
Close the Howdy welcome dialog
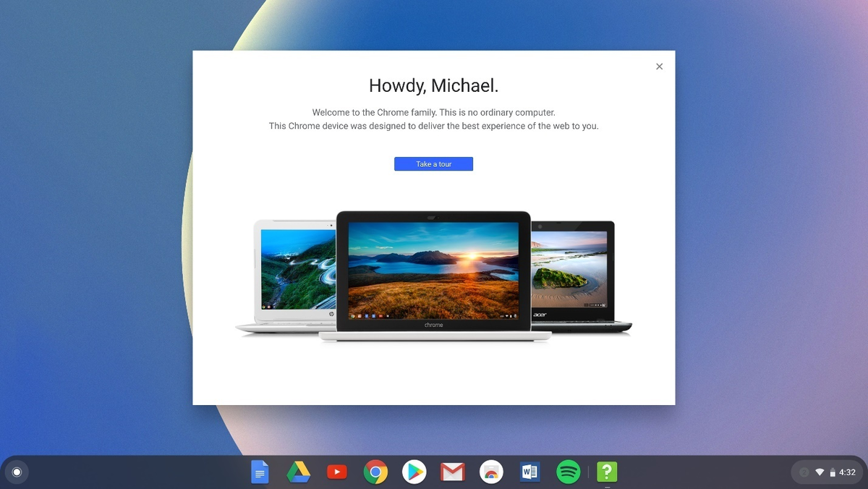click(x=659, y=67)
